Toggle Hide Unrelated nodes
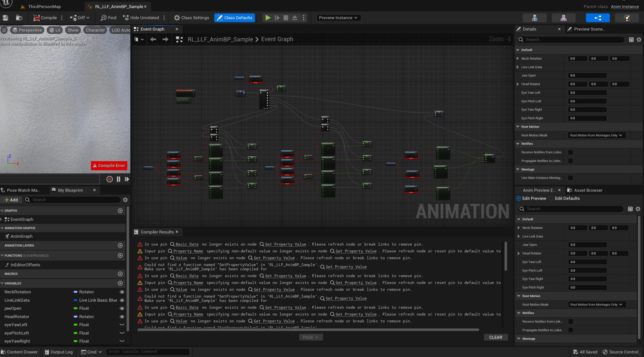 coord(141,18)
